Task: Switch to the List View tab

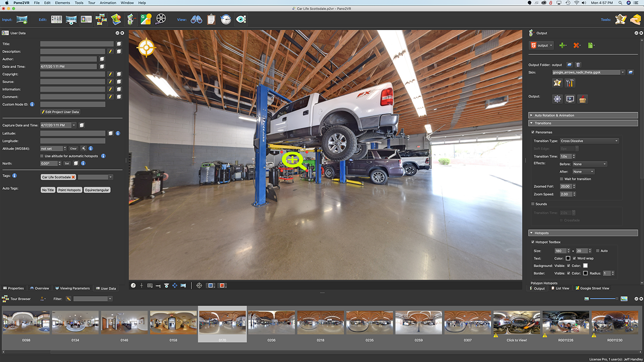Action: pyautogui.click(x=561, y=288)
